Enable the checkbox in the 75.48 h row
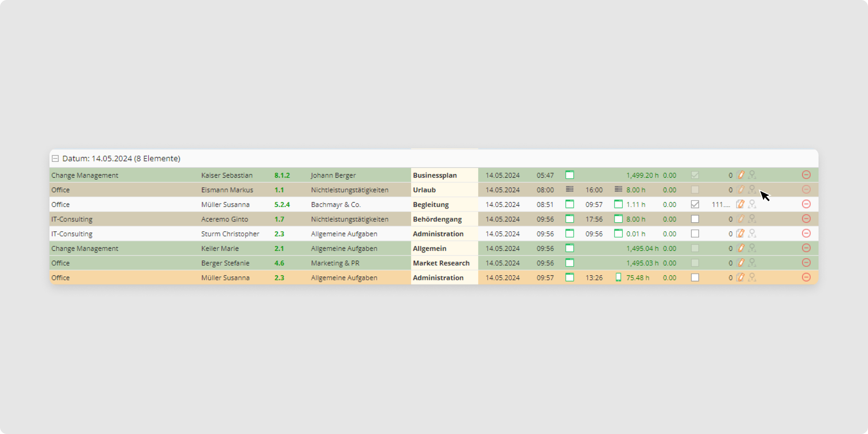868x434 pixels. (695, 278)
